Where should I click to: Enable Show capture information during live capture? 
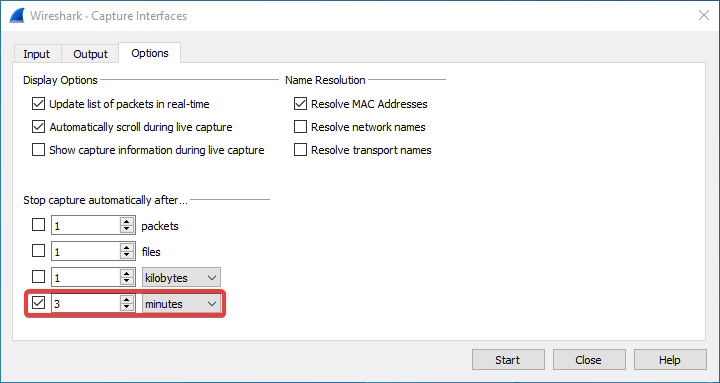[x=39, y=150]
